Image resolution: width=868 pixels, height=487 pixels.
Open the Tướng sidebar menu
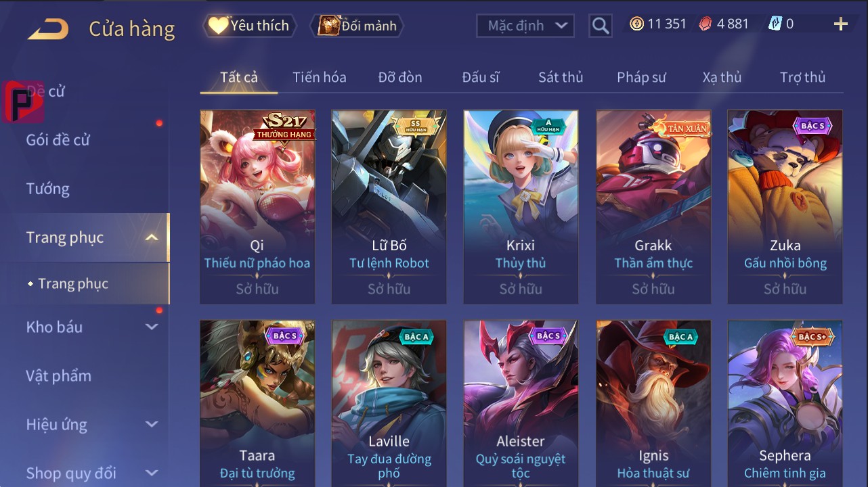tap(47, 189)
